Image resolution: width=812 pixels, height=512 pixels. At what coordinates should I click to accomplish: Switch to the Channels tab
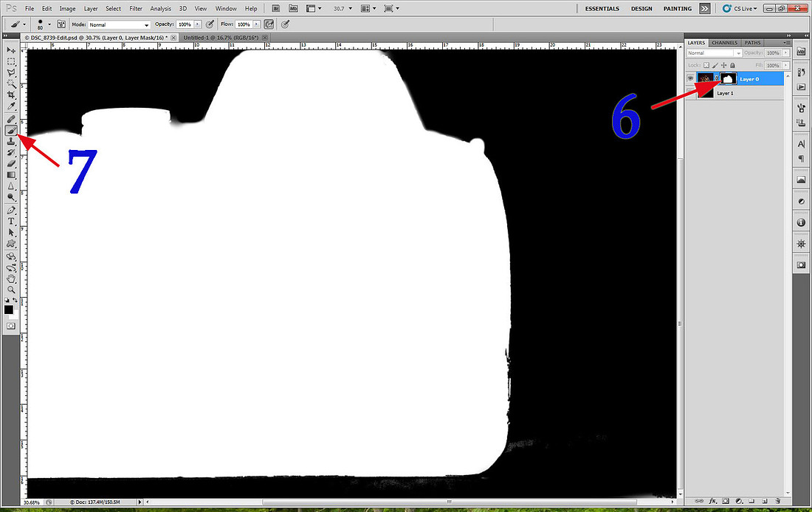723,43
